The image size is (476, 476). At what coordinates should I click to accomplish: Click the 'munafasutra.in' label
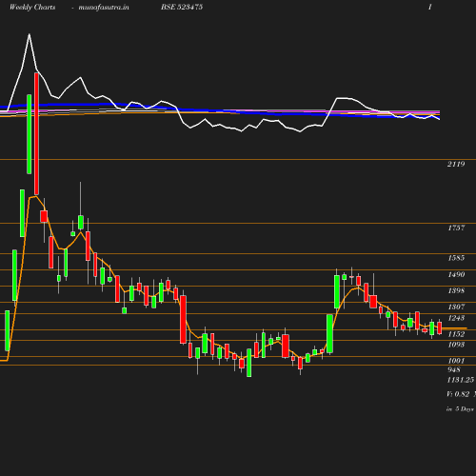(x=104, y=8)
